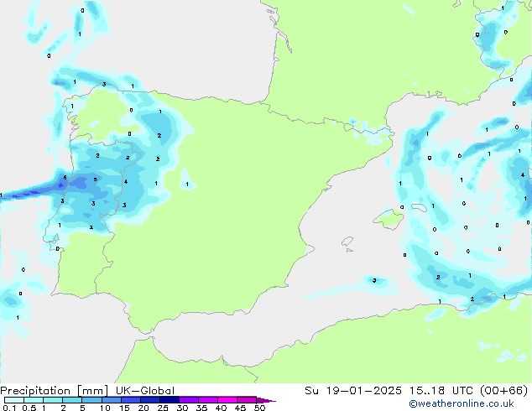Click the 0.5–1 mm legend color swatch
532x411 pixels.
34,400
